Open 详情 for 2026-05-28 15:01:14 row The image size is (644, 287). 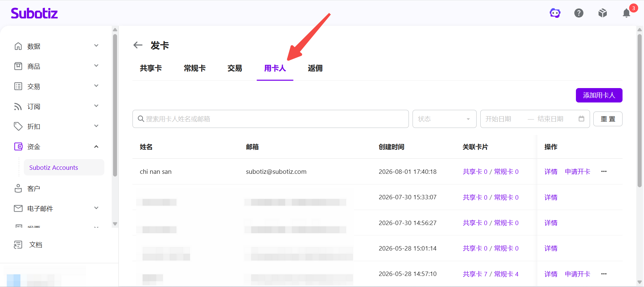coord(551,248)
